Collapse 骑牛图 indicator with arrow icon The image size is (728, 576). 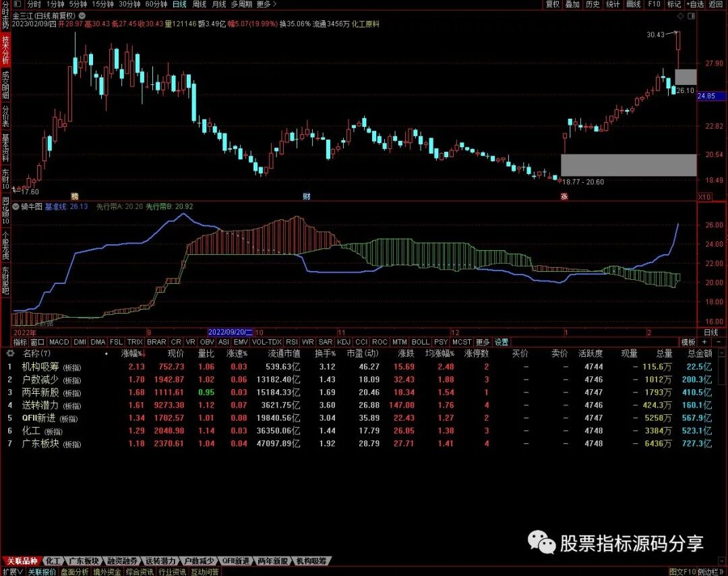[x=16, y=206]
